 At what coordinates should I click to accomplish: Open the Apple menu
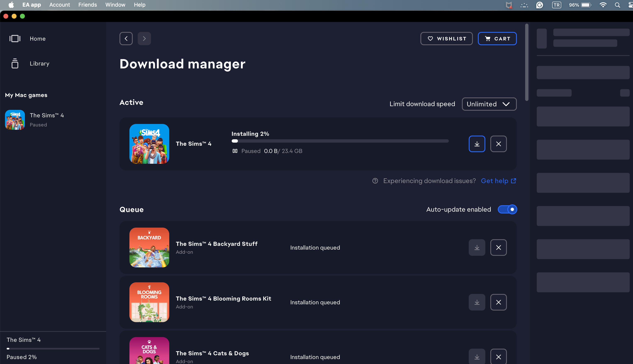point(11,5)
